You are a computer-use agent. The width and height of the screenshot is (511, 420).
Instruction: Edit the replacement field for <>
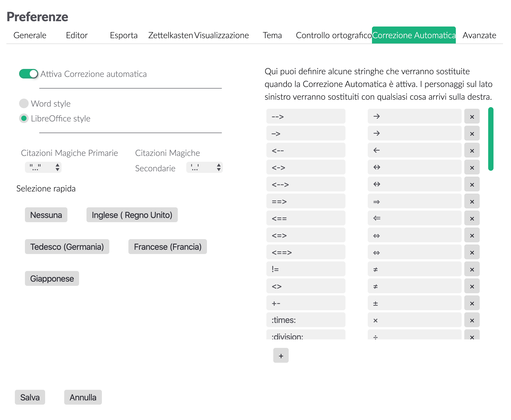[x=414, y=286]
